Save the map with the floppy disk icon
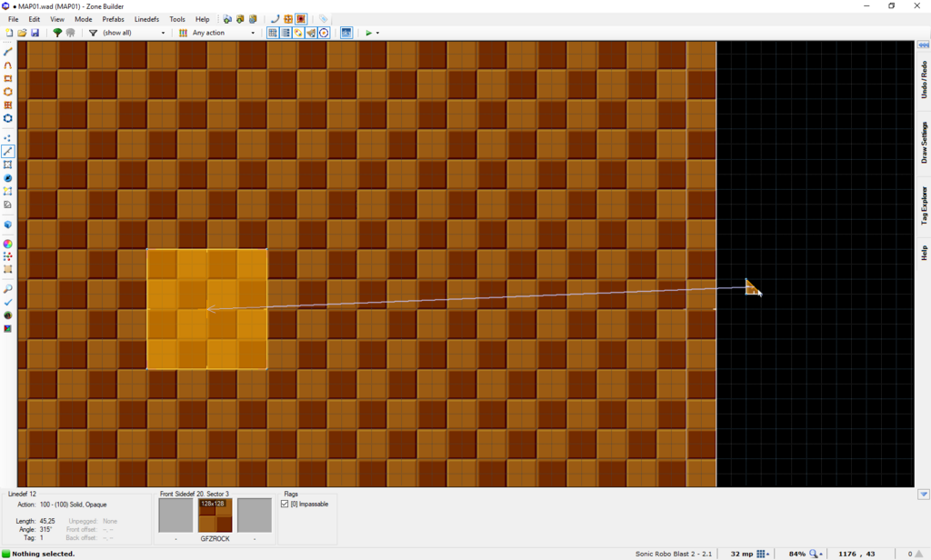931x560 pixels. tap(35, 33)
